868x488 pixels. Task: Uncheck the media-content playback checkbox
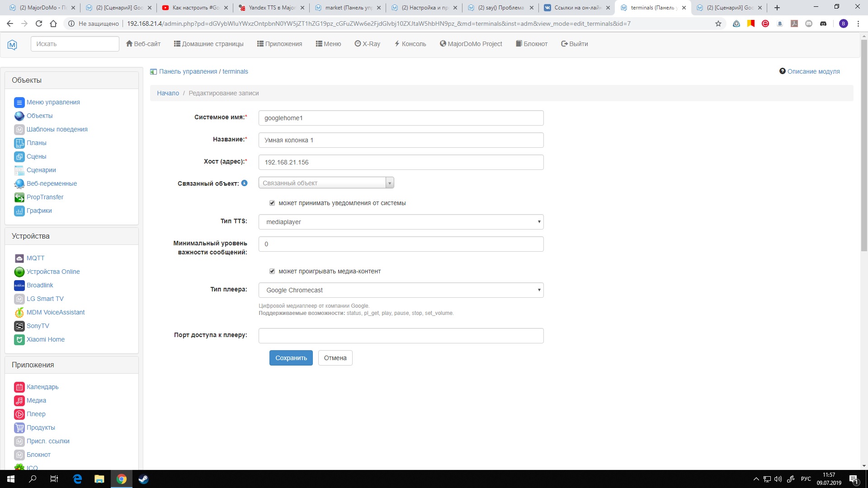click(x=272, y=272)
